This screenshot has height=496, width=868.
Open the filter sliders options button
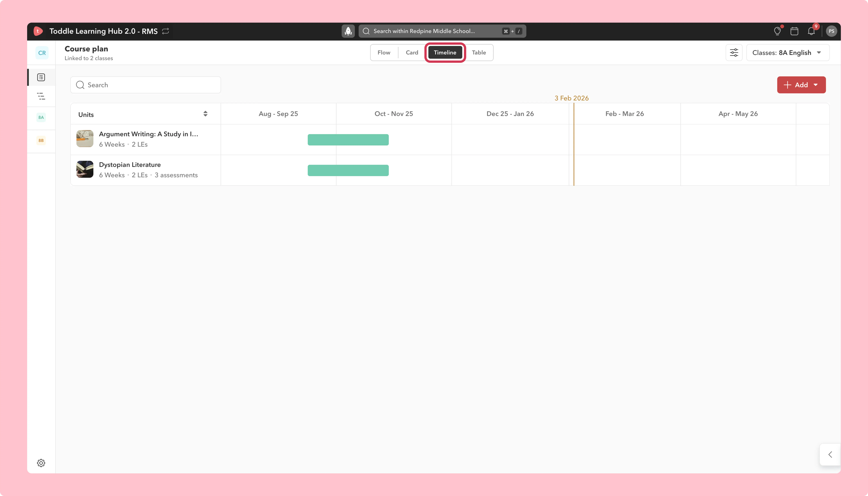click(734, 52)
